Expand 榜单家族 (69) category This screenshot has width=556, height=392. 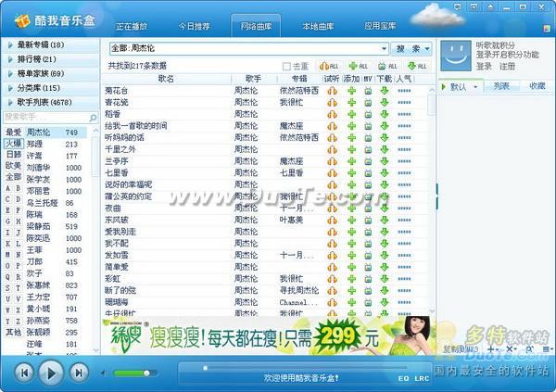pos(50,73)
